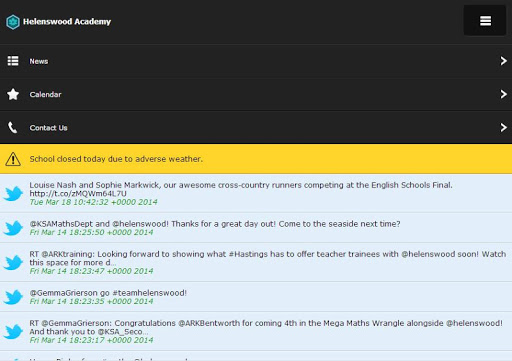
Task: Click Twitter bird beside @KSAMathsDept tweet
Action: click(13, 228)
